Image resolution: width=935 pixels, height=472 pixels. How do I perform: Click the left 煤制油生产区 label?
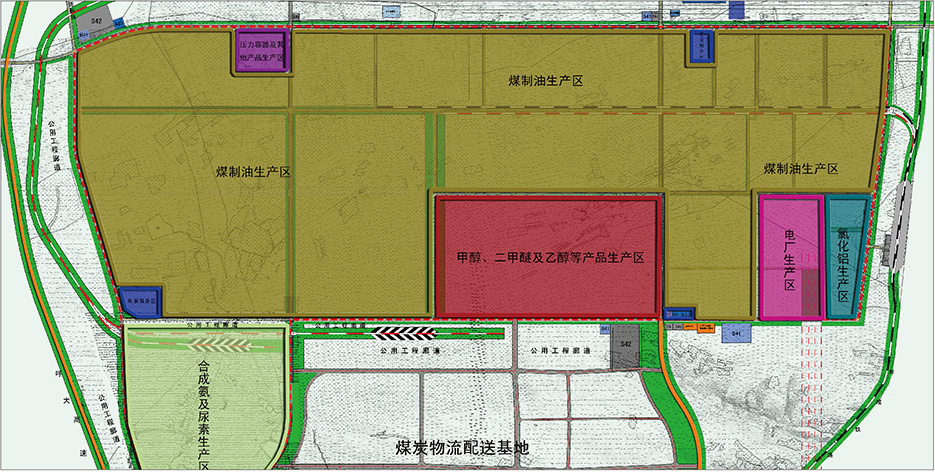pyautogui.click(x=253, y=172)
